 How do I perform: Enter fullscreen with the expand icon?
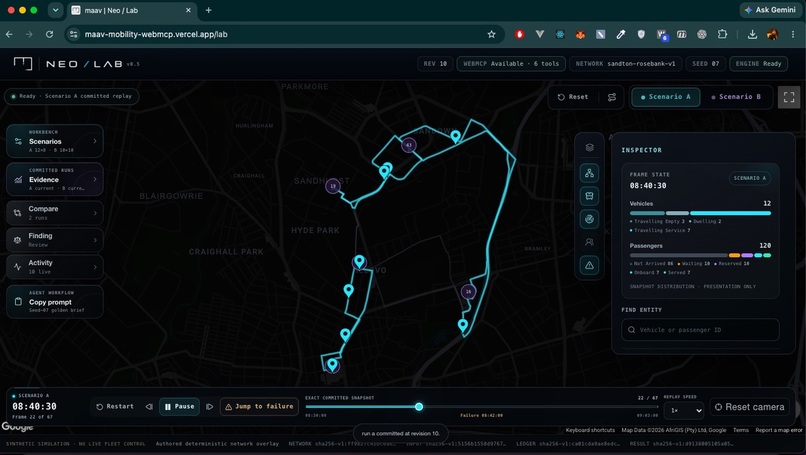(789, 97)
